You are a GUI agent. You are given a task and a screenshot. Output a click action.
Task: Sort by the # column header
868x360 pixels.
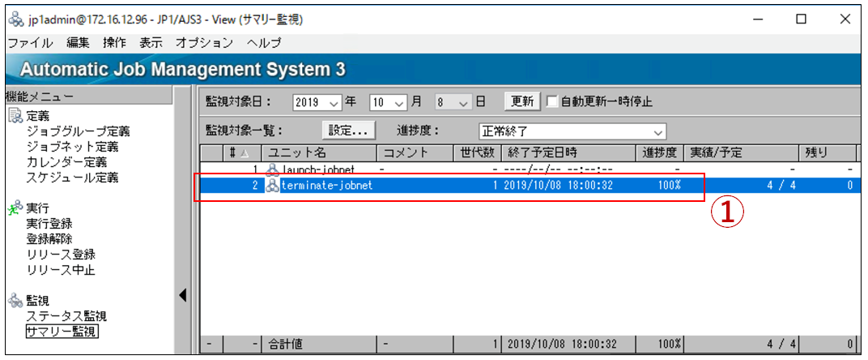click(242, 153)
